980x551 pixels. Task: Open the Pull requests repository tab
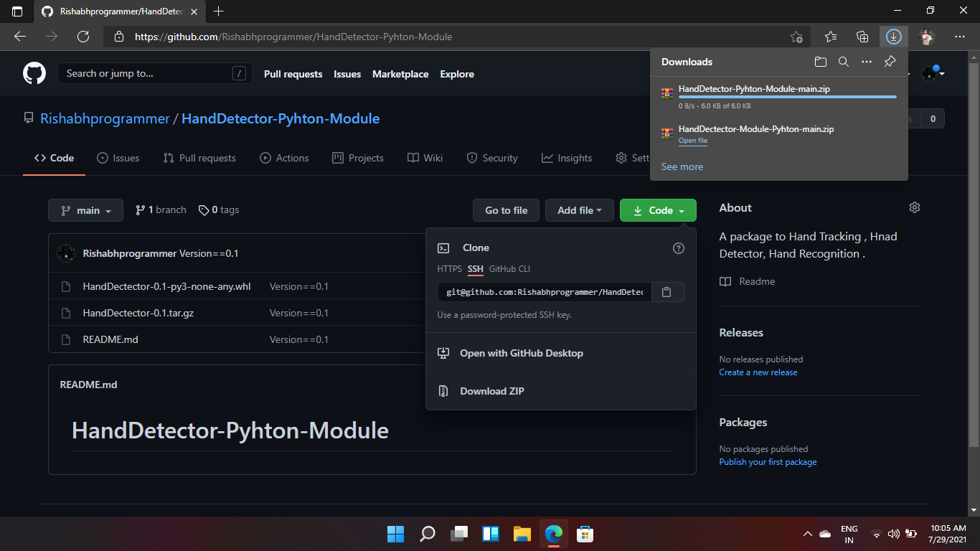[199, 158]
